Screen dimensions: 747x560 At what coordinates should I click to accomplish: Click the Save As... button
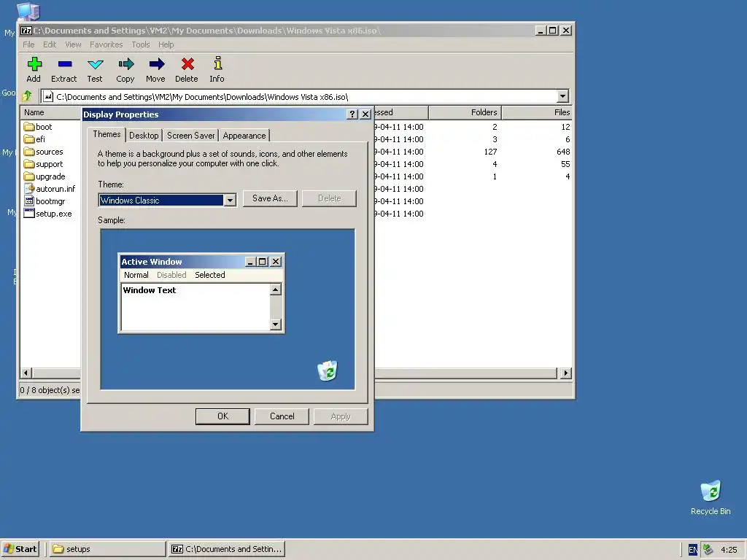tap(270, 198)
